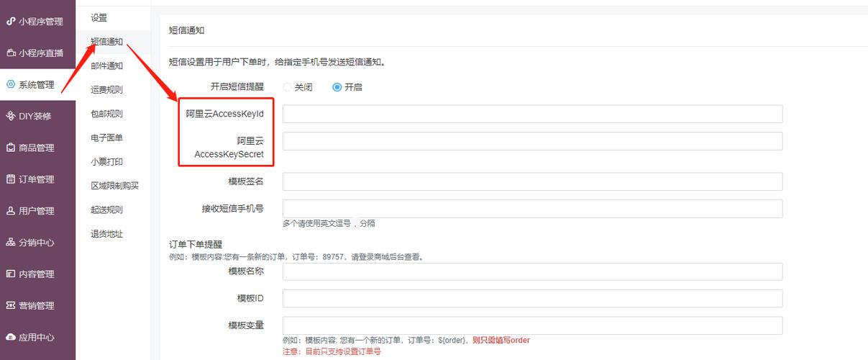868x360 pixels.
Task: Focus the 模板ID input field
Action: (532, 298)
